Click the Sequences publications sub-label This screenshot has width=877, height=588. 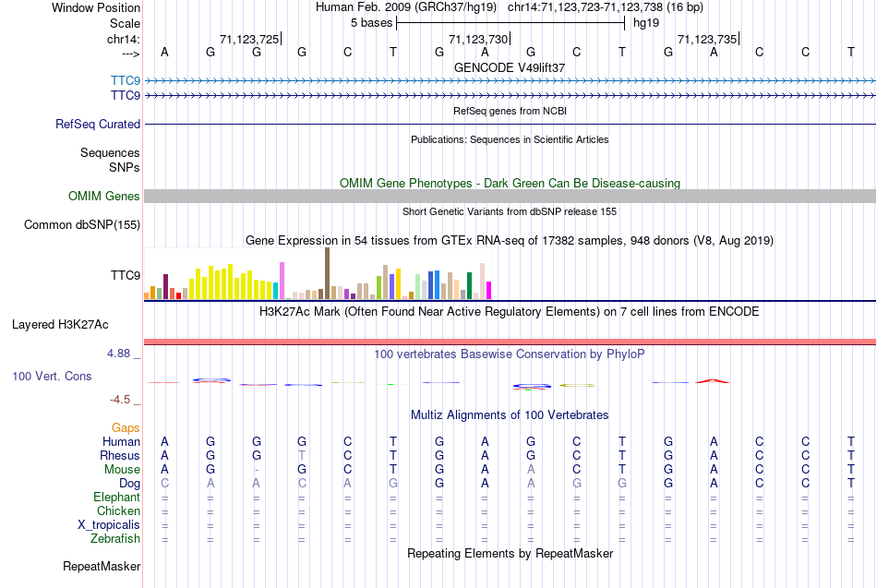point(110,152)
